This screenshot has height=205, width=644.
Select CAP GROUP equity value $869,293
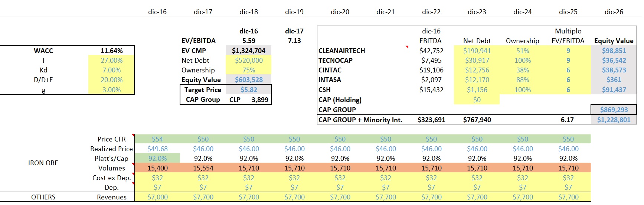[x=614, y=110]
